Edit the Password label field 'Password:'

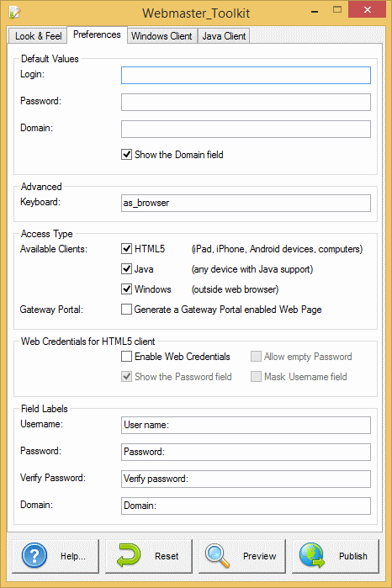point(246,452)
